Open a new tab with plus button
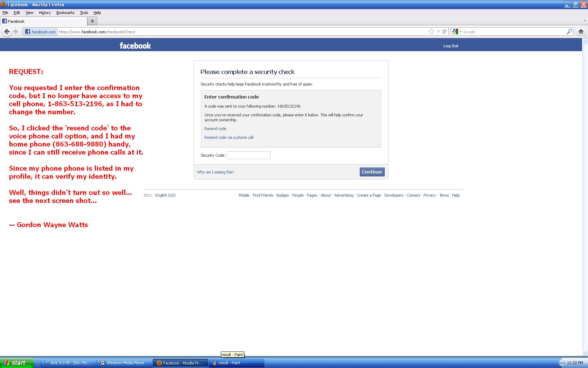Viewport: 588px width, 368px height. pyautogui.click(x=92, y=21)
